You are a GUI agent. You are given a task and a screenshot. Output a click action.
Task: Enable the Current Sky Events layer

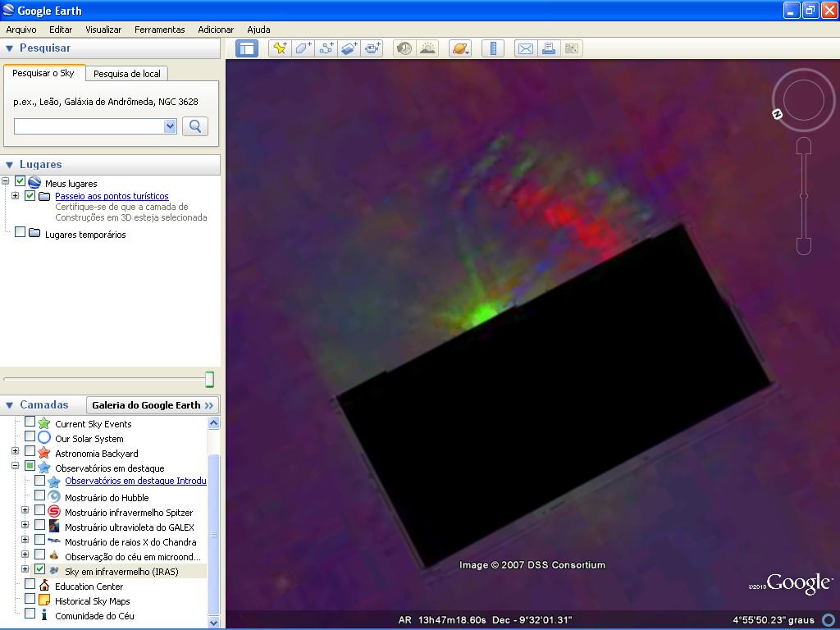(x=30, y=422)
